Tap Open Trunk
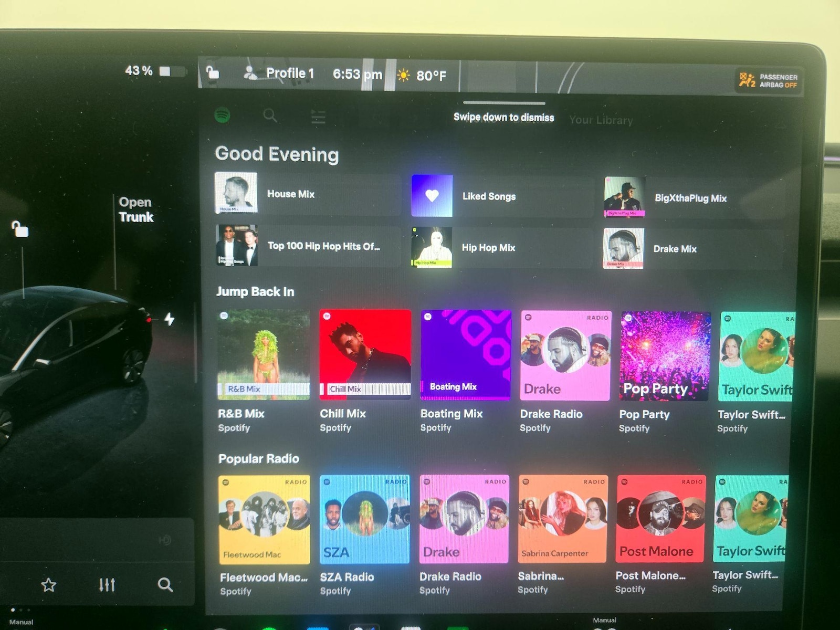This screenshot has height=630, width=840. click(136, 209)
